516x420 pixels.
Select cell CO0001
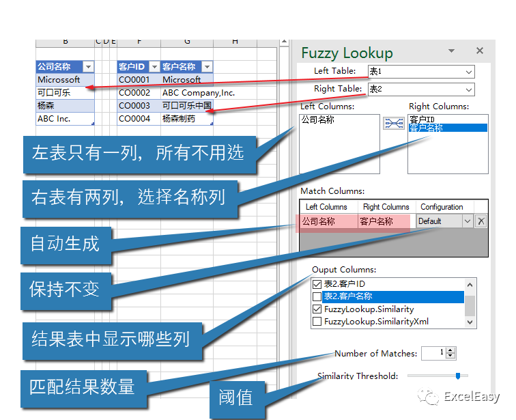click(139, 80)
